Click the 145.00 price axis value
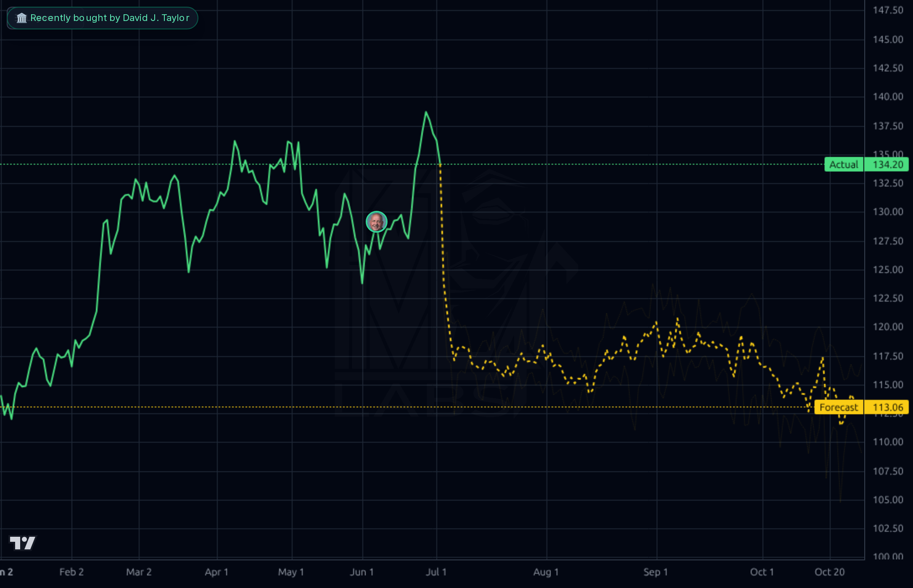Viewport: 913px width, 588px height. [888, 39]
